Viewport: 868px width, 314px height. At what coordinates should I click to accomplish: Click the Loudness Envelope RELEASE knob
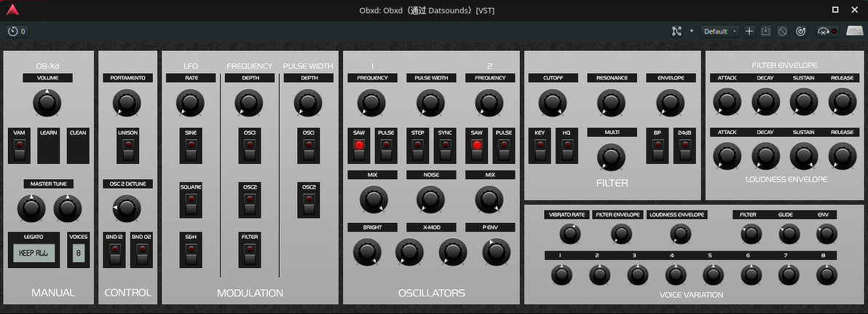(x=843, y=156)
